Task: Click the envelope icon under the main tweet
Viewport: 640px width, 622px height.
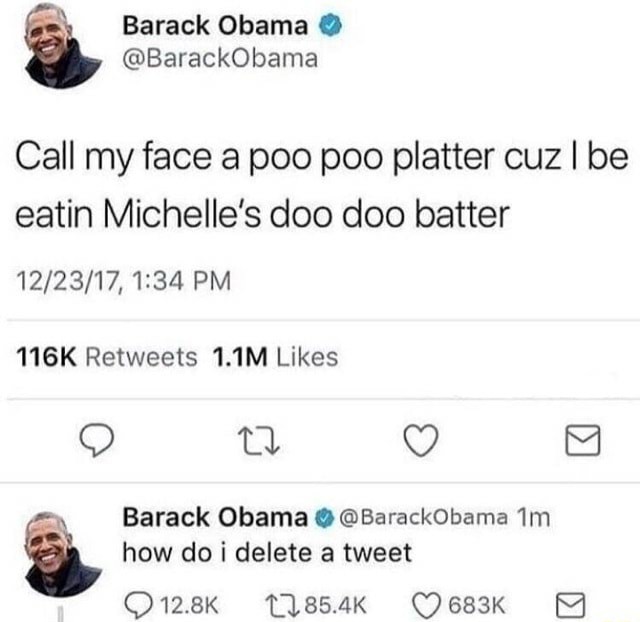Action: coord(581,438)
